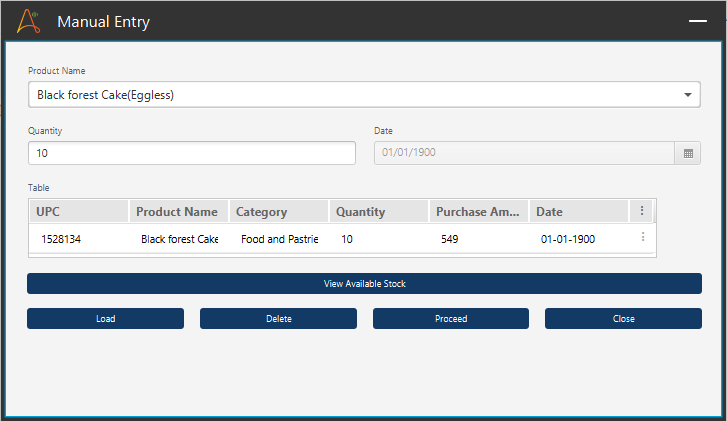
Task: Click the Table label
Action: tap(38, 188)
